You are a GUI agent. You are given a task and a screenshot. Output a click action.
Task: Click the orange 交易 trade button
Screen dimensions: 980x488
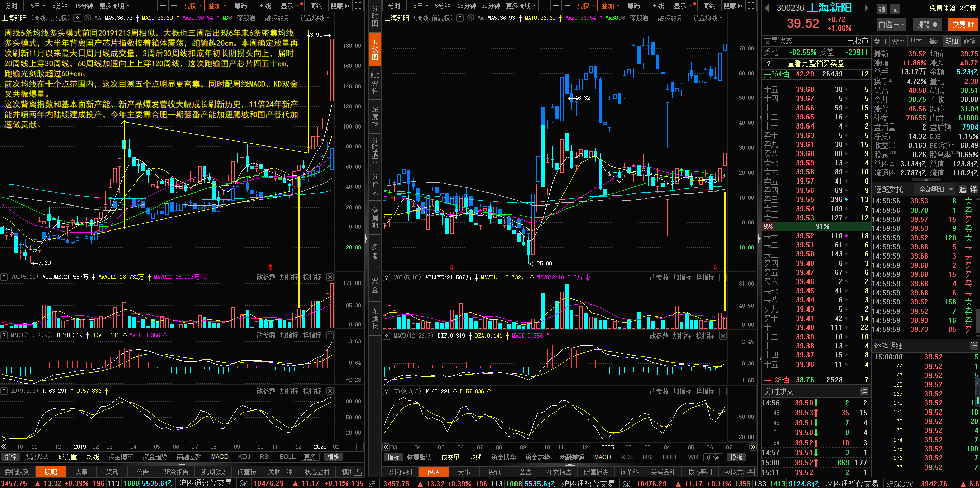click(x=964, y=24)
